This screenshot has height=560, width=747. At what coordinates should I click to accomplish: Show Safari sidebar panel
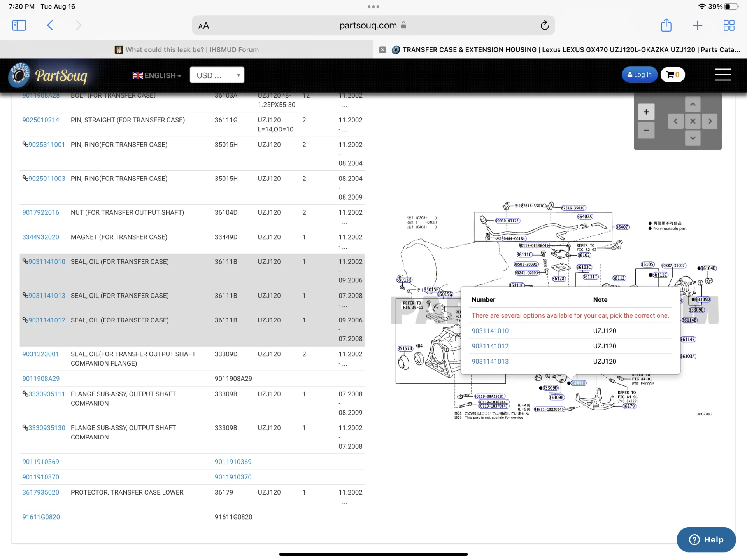(19, 25)
